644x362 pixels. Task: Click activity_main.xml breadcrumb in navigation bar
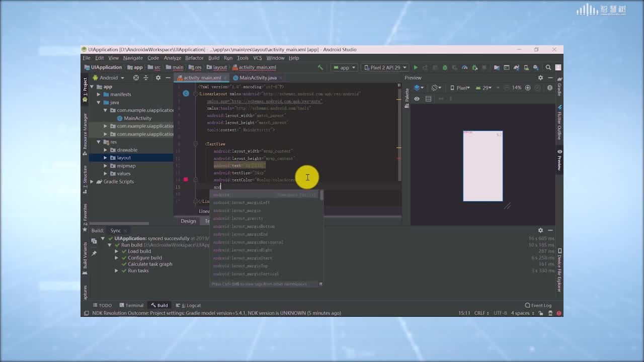[x=254, y=67]
